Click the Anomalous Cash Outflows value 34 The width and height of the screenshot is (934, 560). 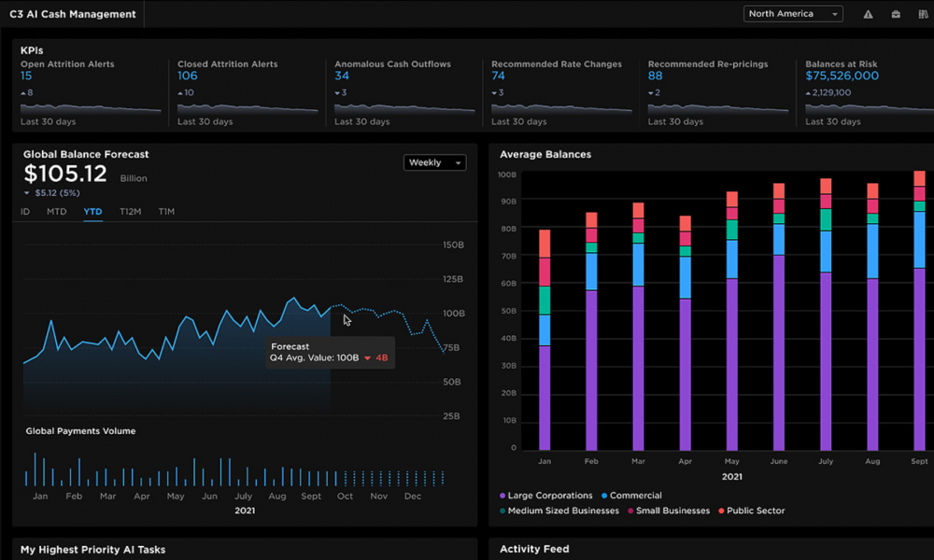point(342,76)
